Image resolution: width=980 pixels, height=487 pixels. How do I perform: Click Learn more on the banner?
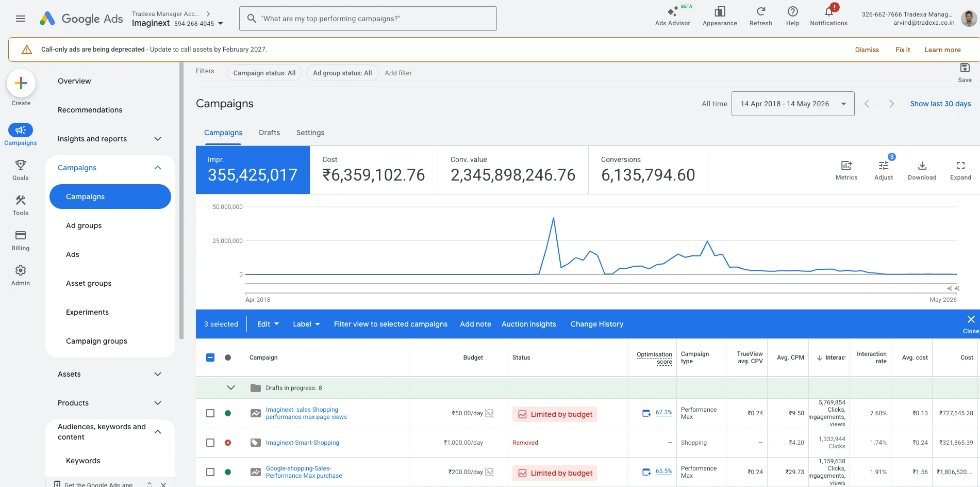coord(942,50)
